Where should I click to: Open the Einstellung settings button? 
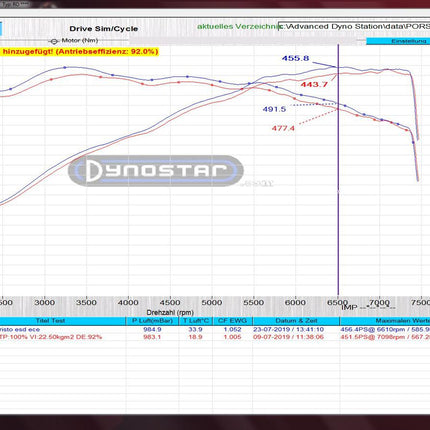pos(398,41)
